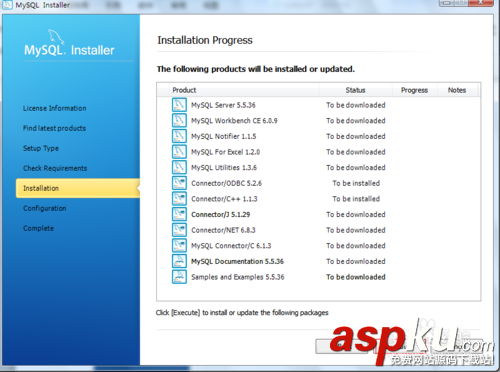Select the MySQL Documentation 5.5.36 name

coord(237,262)
